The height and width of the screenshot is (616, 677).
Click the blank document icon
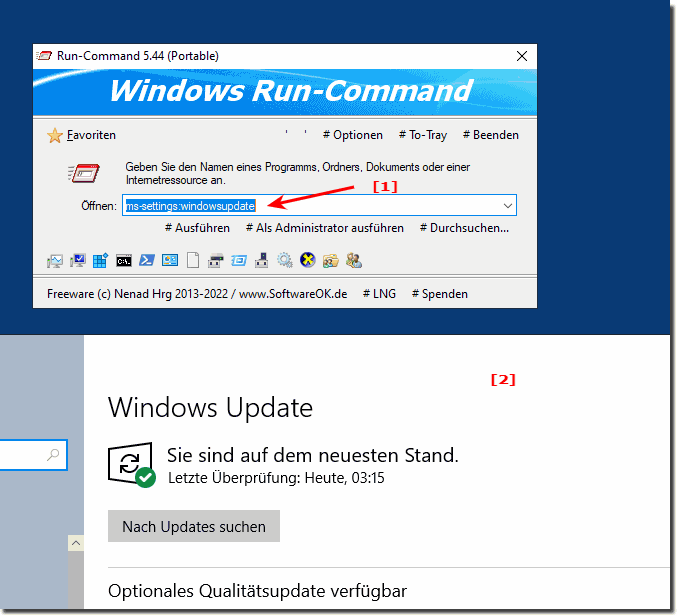(193, 260)
